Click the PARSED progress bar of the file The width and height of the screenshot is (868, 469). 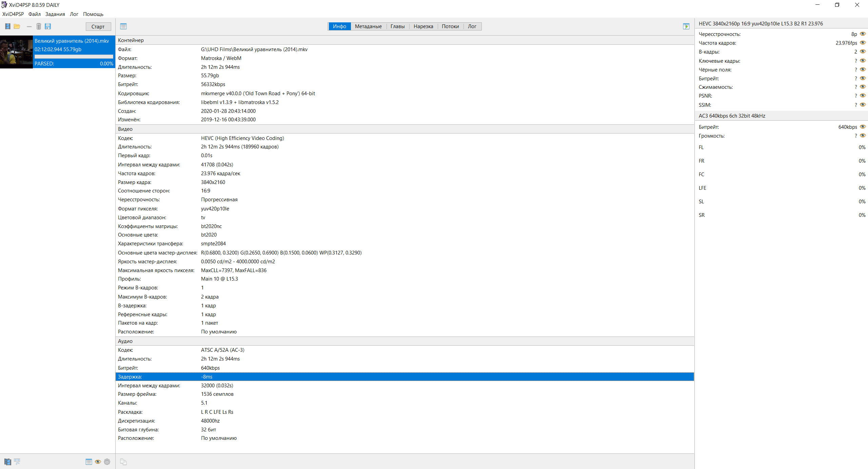(x=74, y=57)
